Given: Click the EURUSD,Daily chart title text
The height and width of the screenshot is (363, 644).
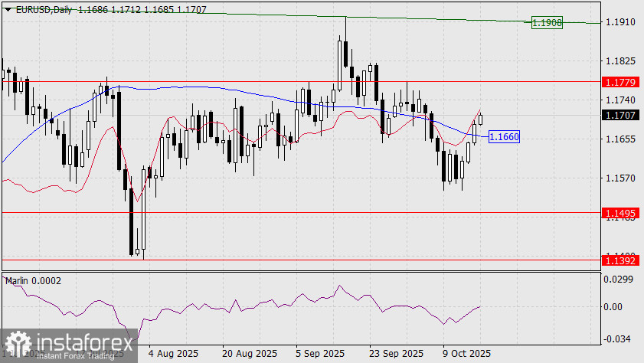Looking at the screenshot, I should coord(44,9).
